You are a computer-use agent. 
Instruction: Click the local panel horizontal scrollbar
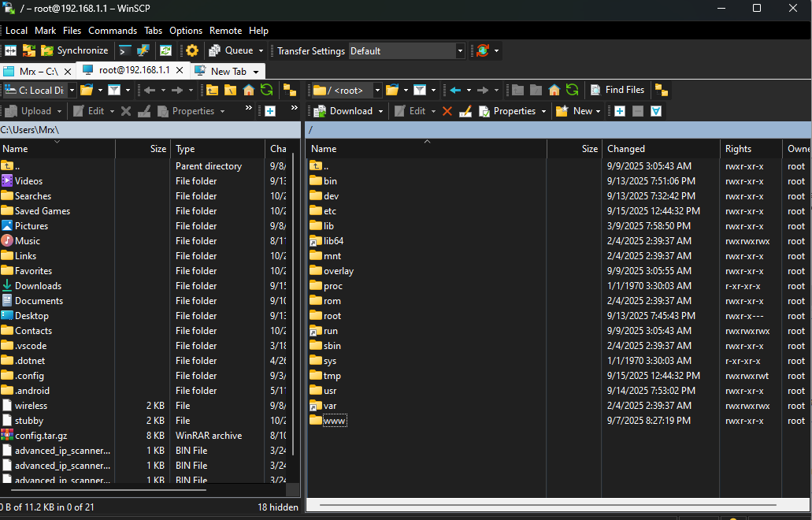pyautogui.click(x=108, y=489)
